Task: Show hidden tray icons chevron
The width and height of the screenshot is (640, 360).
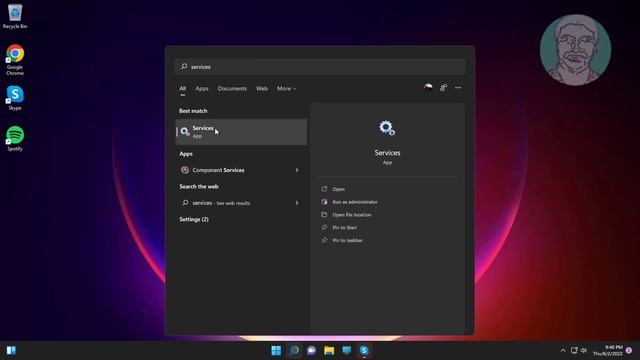Action: 563,350
